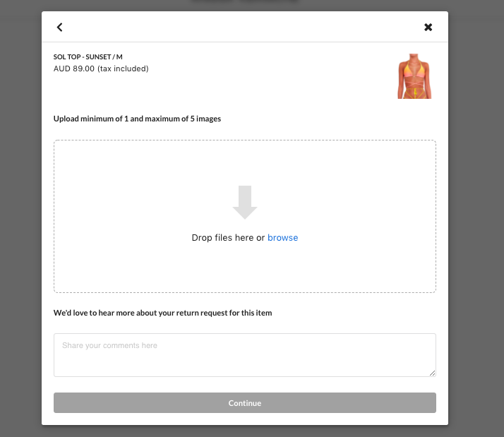The width and height of the screenshot is (504, 437).
Task: Click the Drop files here or text
Action: tap(228, 238)
